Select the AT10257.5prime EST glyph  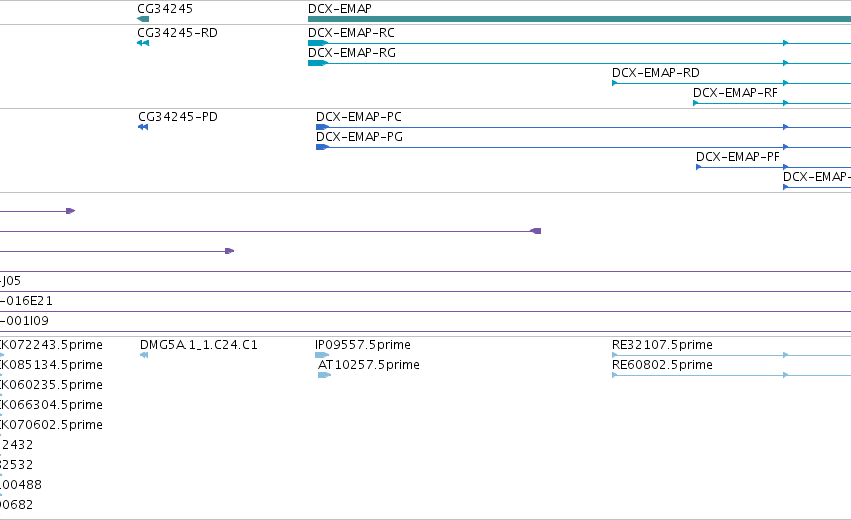point(325,375)
